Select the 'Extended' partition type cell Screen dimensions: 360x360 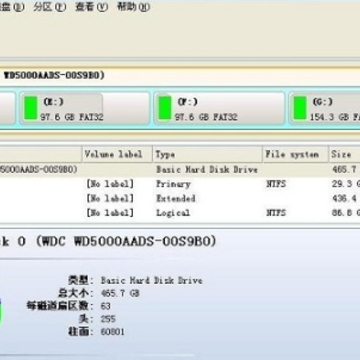pyautogui.click(x=176, y=198)
